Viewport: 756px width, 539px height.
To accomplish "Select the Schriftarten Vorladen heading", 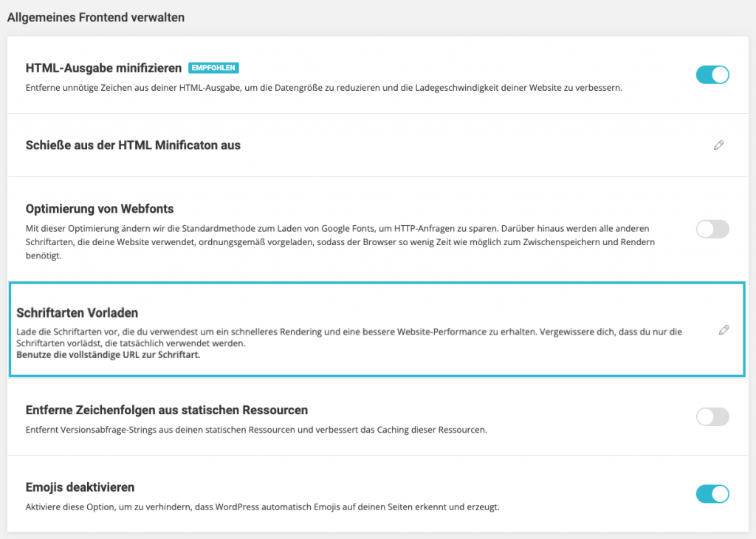I will pos(77,313).
